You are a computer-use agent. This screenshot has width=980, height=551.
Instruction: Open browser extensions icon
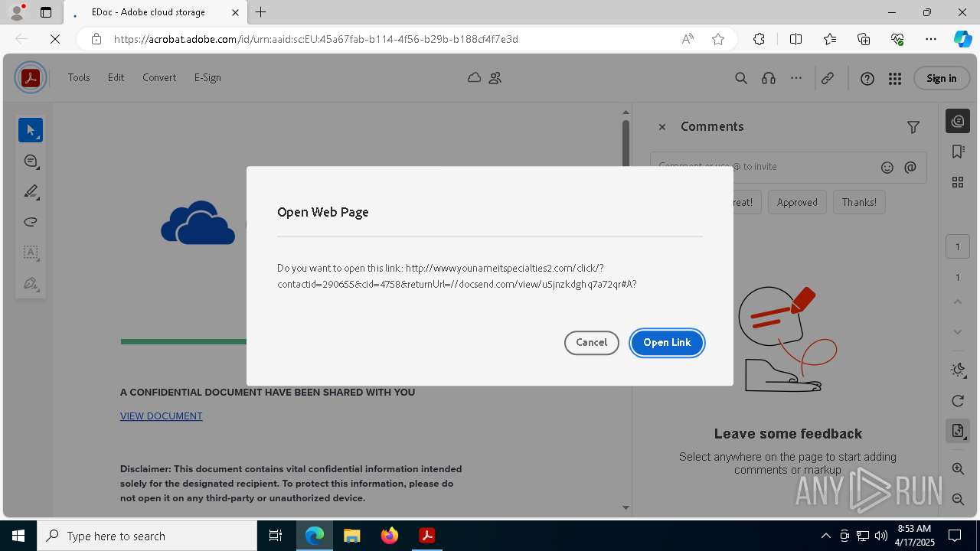(x=759, y=39)
